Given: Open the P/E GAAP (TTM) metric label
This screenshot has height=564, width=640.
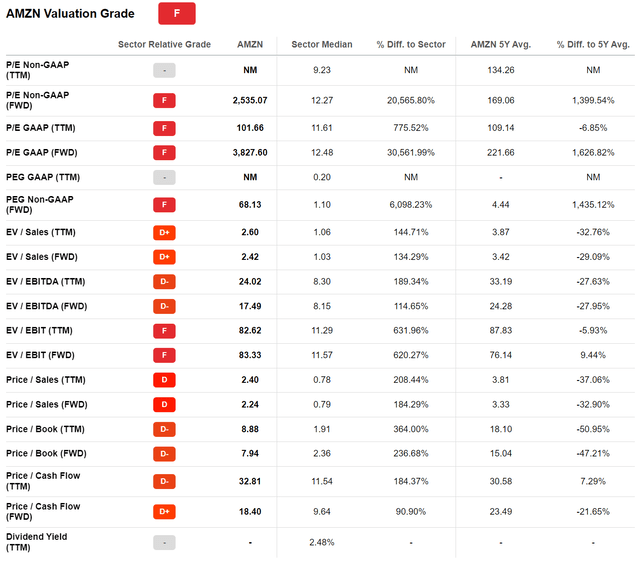Looking at the screenshot, I should [x=41, y=128].
